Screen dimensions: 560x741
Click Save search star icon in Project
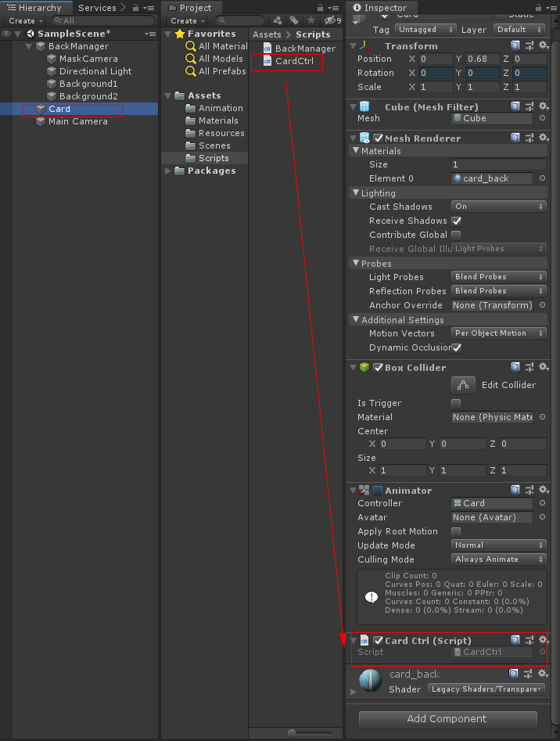coord(311,20)
